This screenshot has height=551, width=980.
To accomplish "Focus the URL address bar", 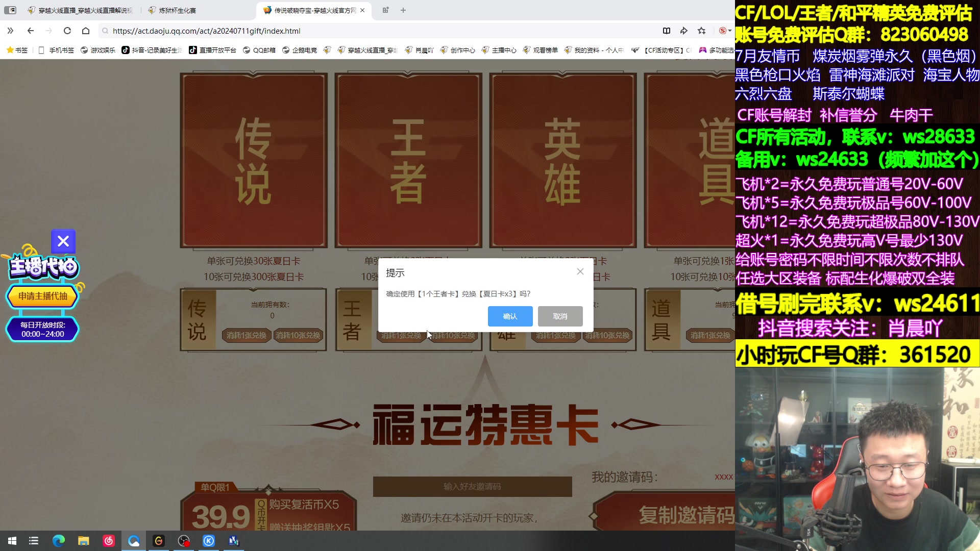I will pyautogui.click(x=378, y=31).
